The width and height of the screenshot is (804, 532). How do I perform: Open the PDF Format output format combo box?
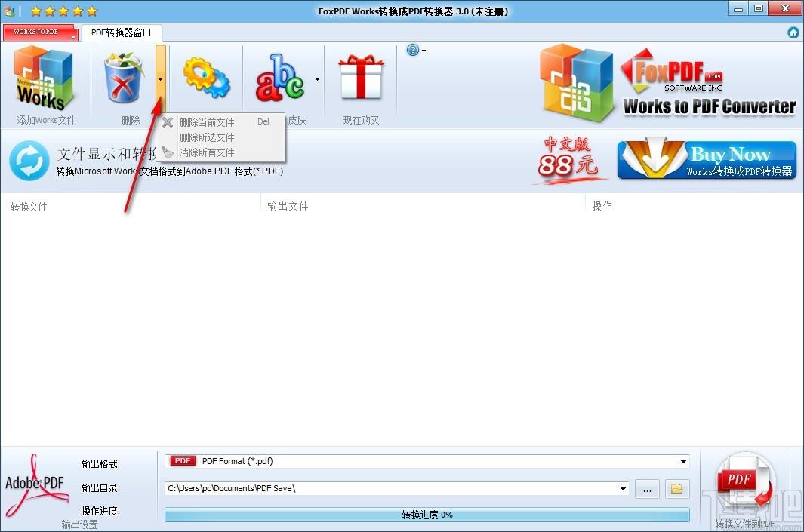[427, 461]
